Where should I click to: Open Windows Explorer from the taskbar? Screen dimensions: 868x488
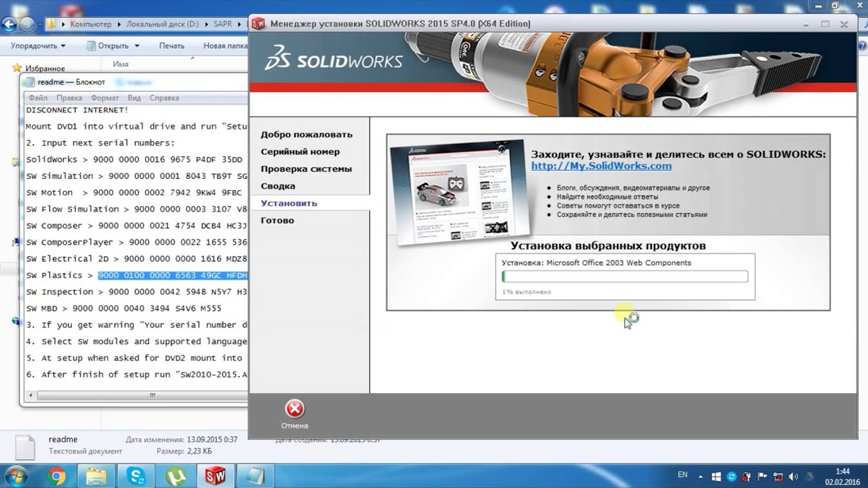tap(96, 476)
